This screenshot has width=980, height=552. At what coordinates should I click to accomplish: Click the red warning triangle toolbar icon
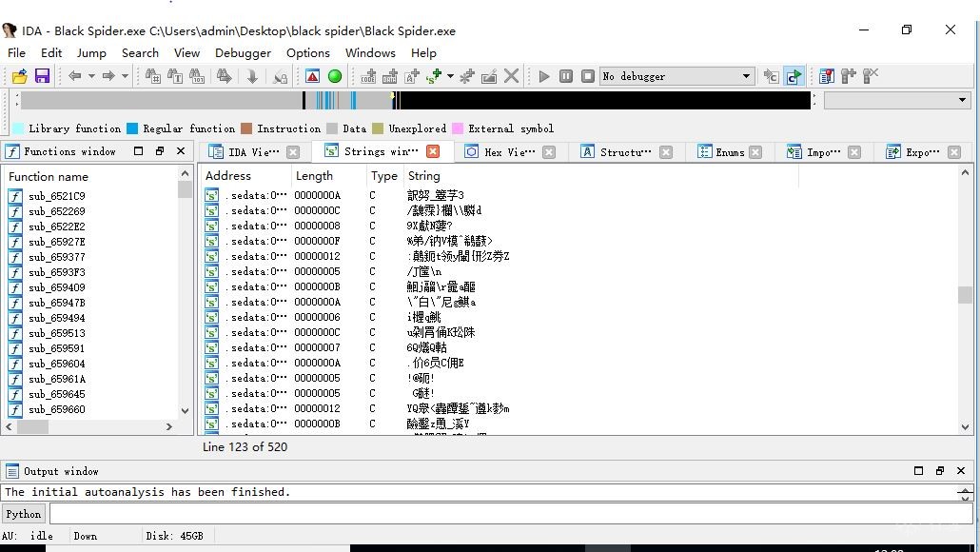click(x=312, y=76)
